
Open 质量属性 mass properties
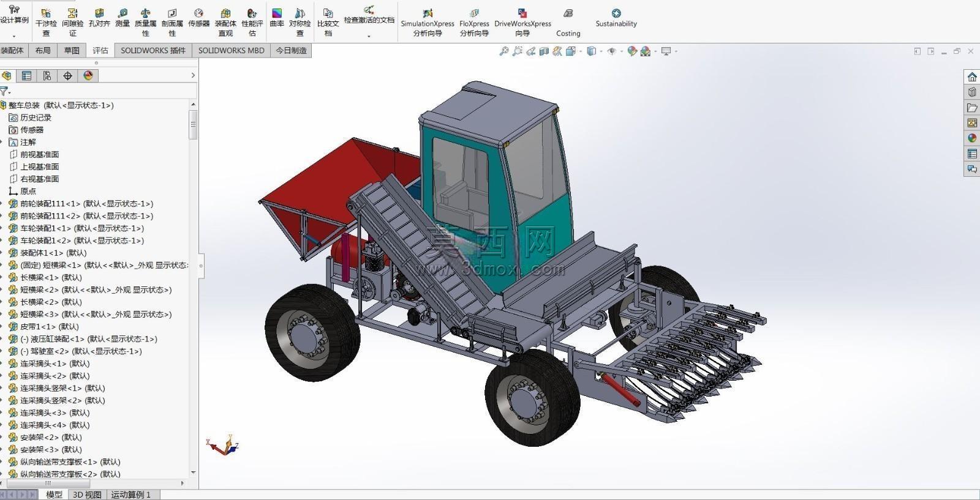point(146,22)
